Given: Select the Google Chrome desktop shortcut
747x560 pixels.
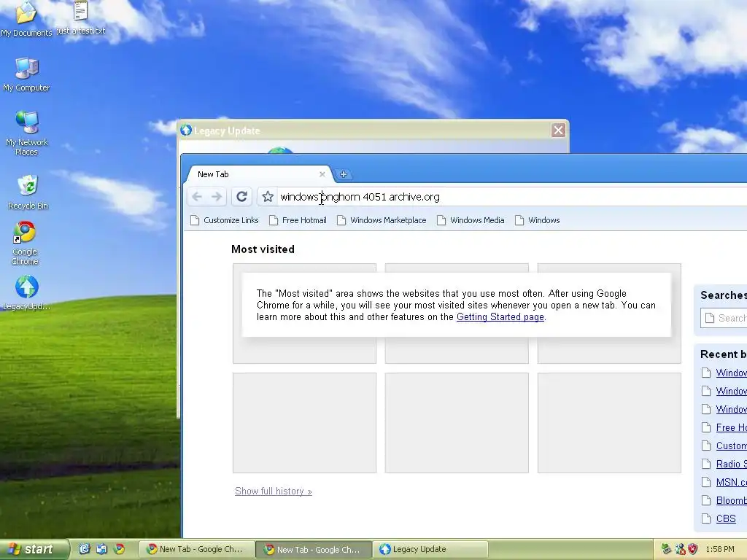Looking at the screenshot, I should (25, 243).
